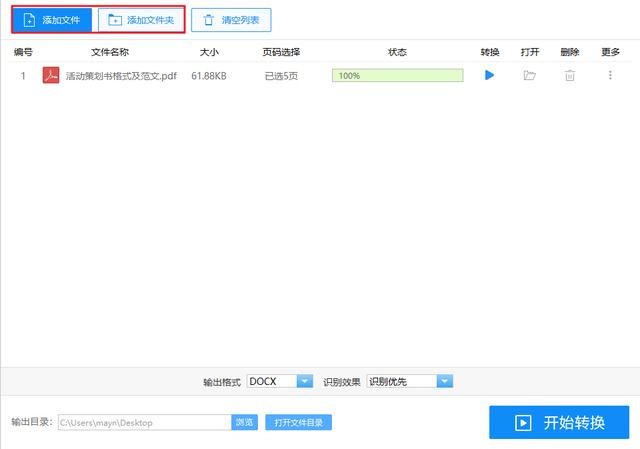
Task: Click the 页码选择 column header
Action: (x=281, y=52)
